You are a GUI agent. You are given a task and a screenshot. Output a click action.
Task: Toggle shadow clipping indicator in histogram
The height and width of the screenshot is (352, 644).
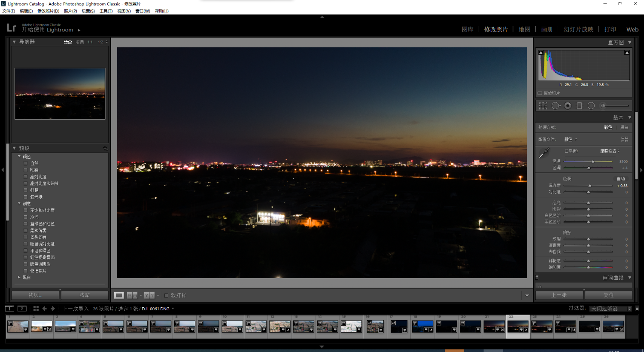coord(541,53)
